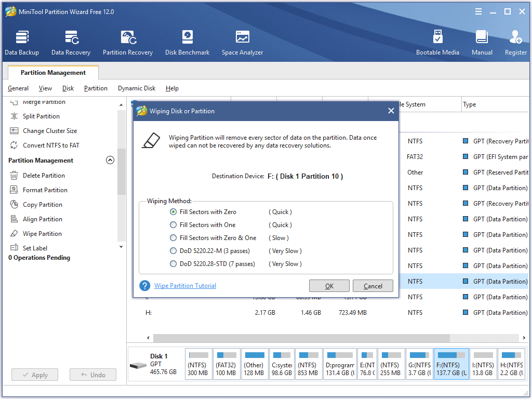Select (Other) 128 MB partition block

click(x=255, y=364)
